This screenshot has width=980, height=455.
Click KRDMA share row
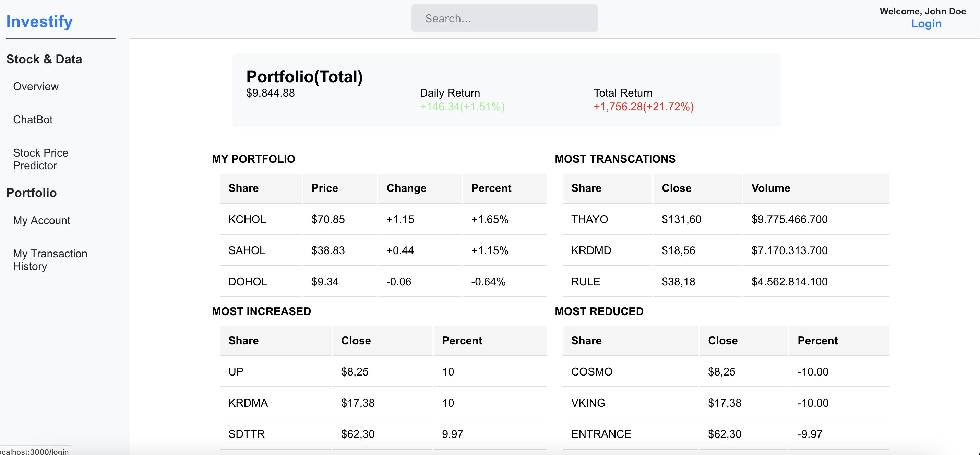(x=248, y=403)
